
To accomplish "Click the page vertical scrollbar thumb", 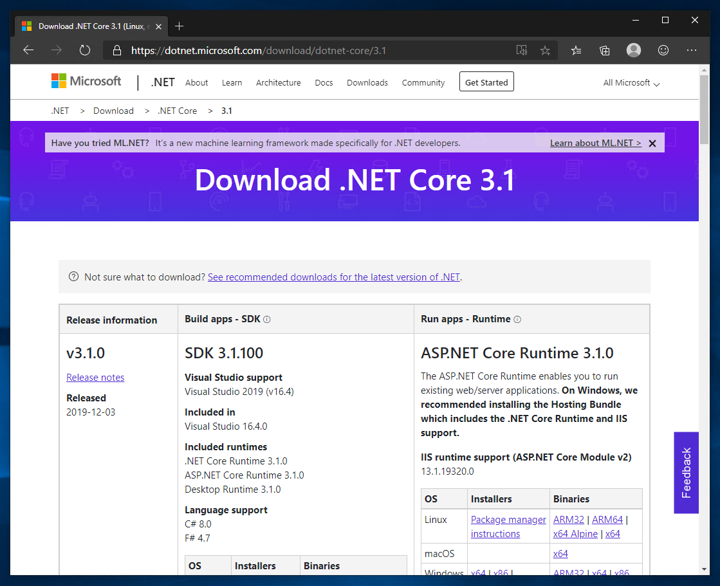I will [x=704, y=110].
